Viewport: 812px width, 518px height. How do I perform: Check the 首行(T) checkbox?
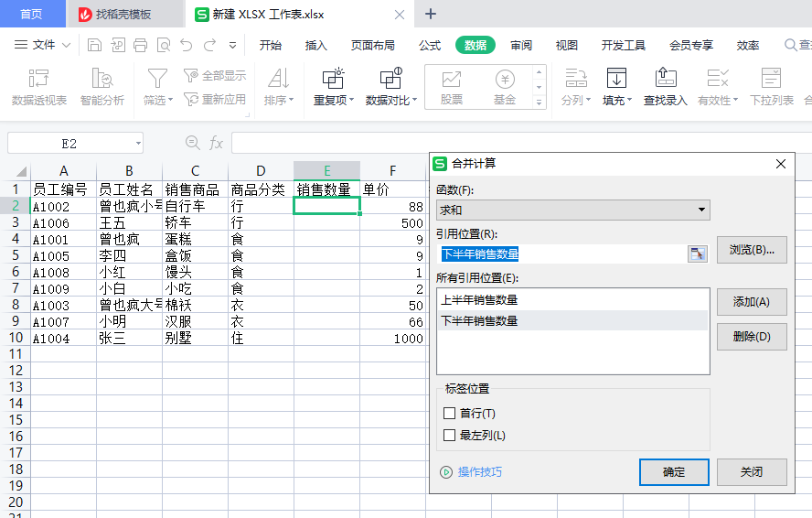click(x=449, y=414)
